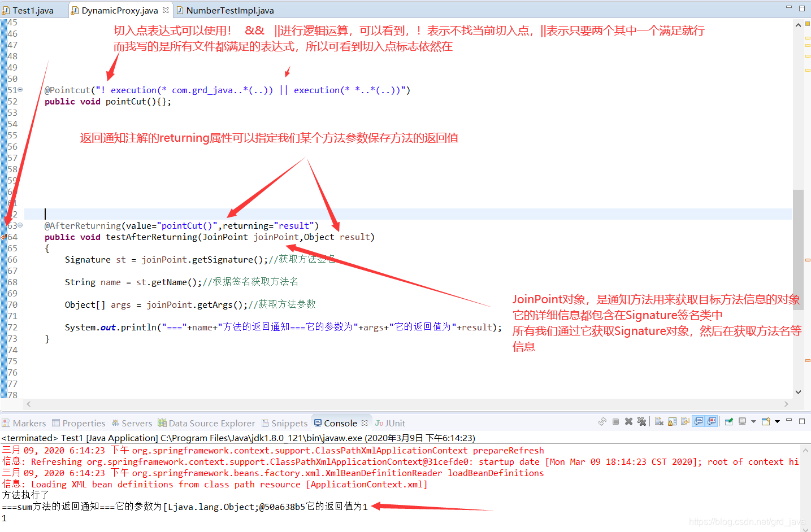Open the NumberTestImpl.java editor tab
The width and height of the screenshot is (811, 532).
225,10
